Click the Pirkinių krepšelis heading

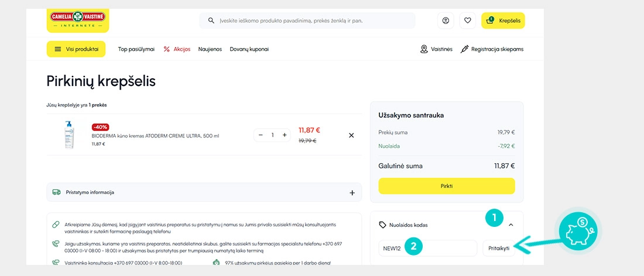point(101,81)
